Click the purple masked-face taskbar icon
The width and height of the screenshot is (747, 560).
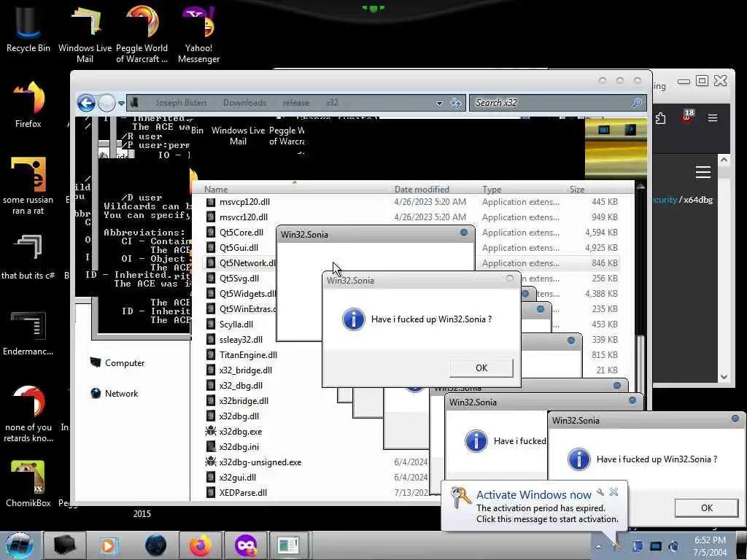(246, 545)
